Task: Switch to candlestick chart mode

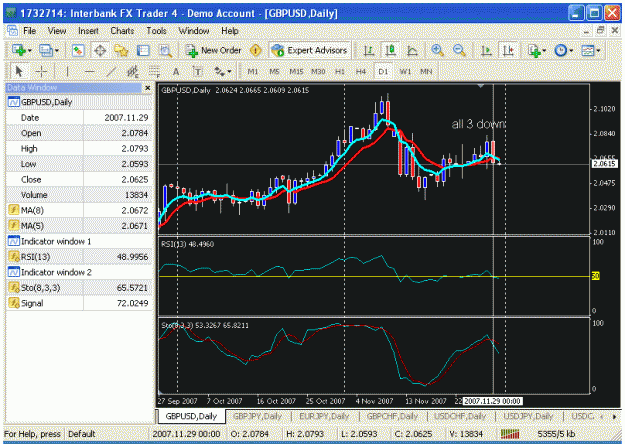Action: pos(390,51)
